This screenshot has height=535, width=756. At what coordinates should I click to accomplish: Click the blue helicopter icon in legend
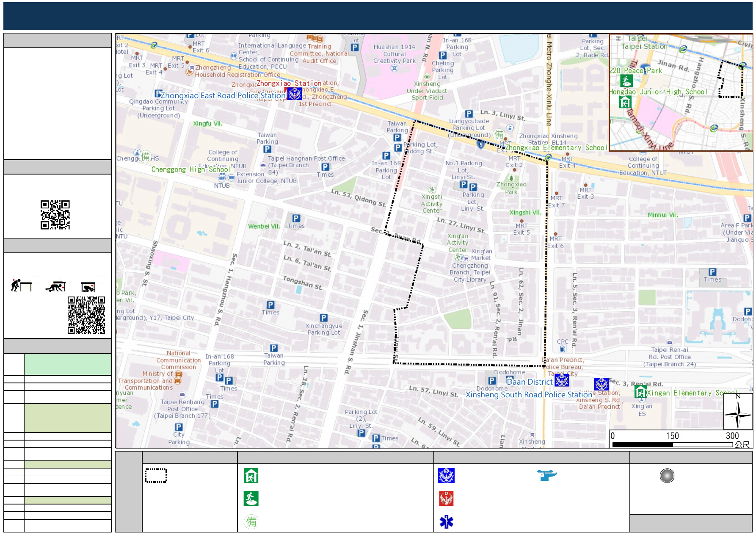(x=547, y=475)
